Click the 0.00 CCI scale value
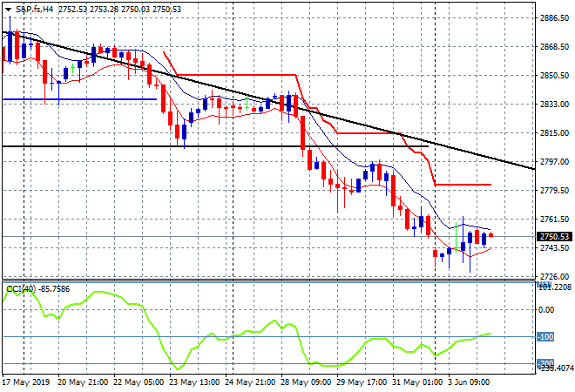The height and width of the screenshot is (392, 575). coord(546,310)
